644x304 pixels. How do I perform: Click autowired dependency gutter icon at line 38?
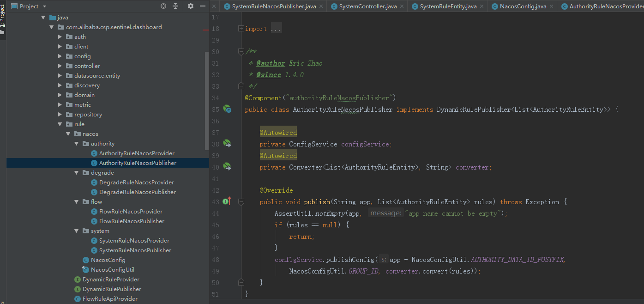pos(227,144)
